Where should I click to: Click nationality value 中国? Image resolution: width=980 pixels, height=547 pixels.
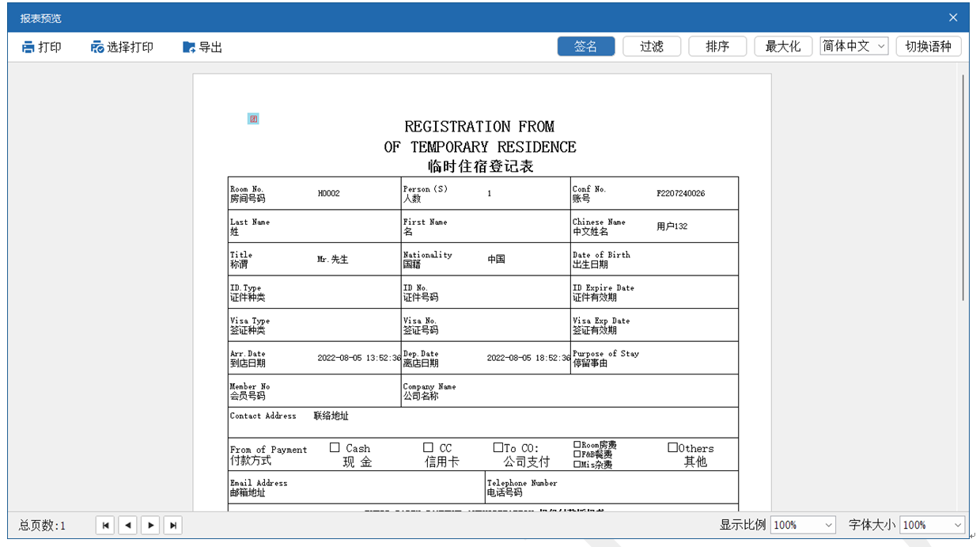point(497,259)
